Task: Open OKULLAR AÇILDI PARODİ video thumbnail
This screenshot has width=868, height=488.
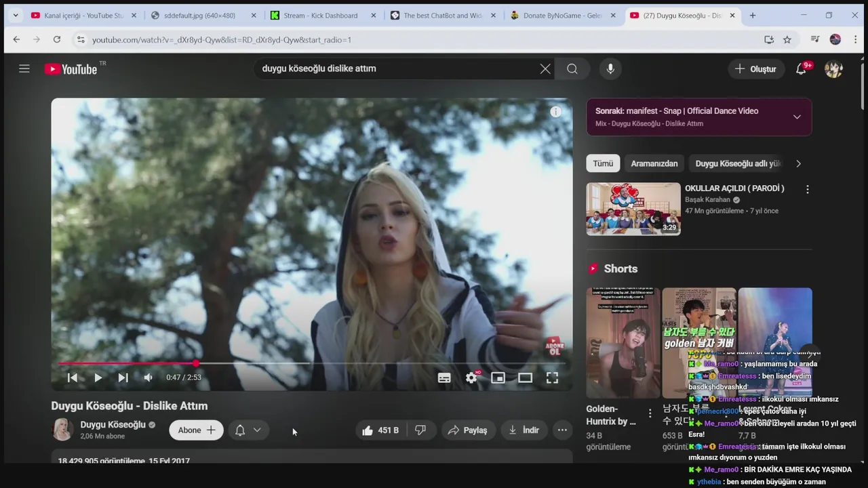Action: point(633,209)
